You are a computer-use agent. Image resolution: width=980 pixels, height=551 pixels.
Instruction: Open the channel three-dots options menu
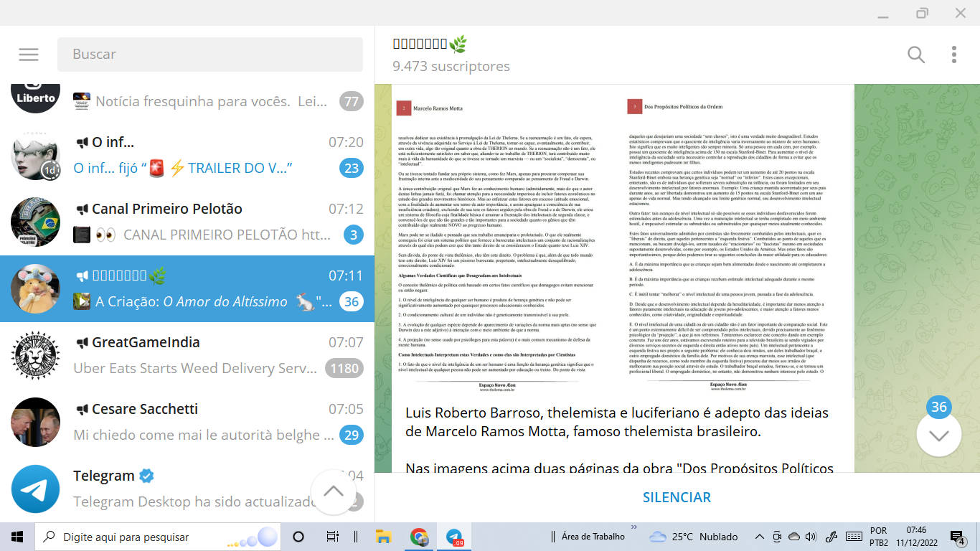pyautogui.click(x=954, y=55)
